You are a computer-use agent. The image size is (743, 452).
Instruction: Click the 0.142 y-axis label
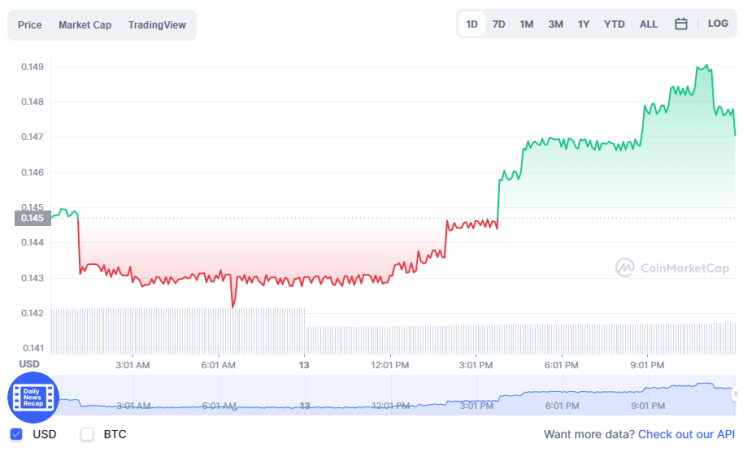(32, 313)
